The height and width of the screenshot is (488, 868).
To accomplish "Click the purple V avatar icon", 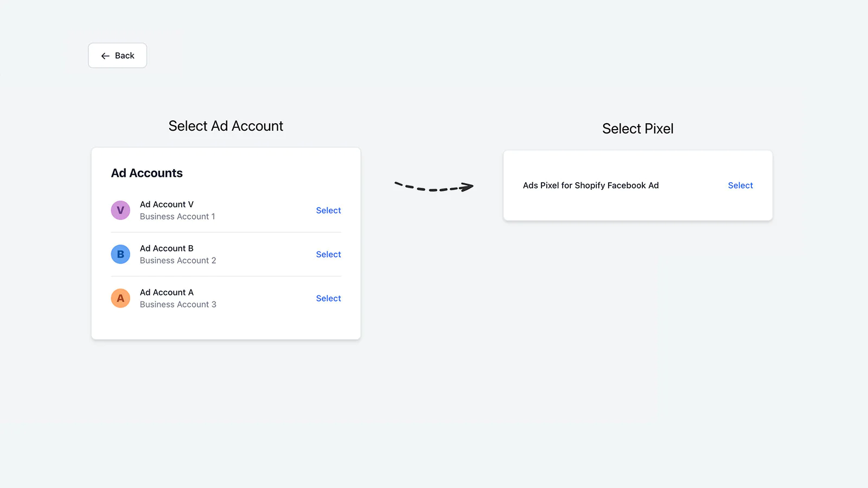I will tap(120, 210).
